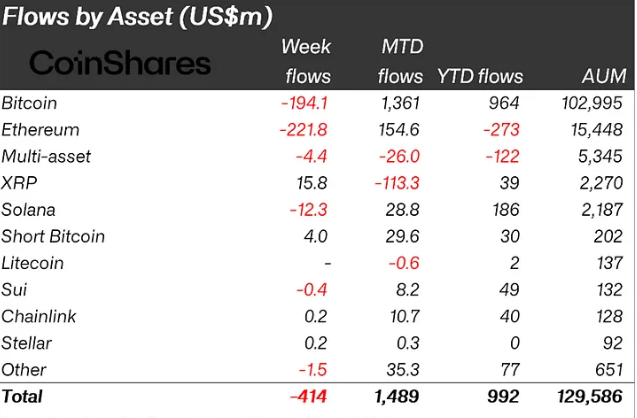This screenshot has height=418, width=637.
Task: Click the Stellar row label
Action: pos(27,344)
